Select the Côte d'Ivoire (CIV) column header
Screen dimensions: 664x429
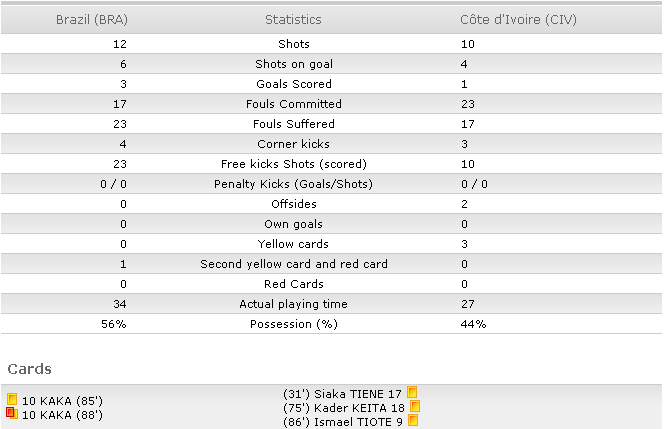(518, 19)
